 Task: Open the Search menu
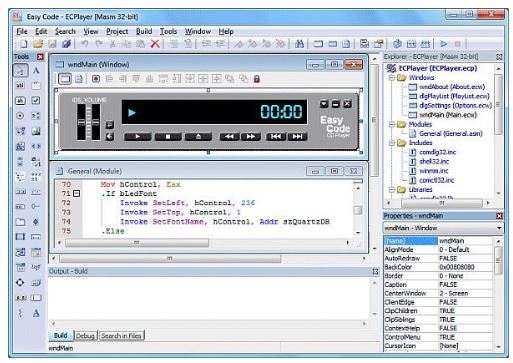[65, 32]
